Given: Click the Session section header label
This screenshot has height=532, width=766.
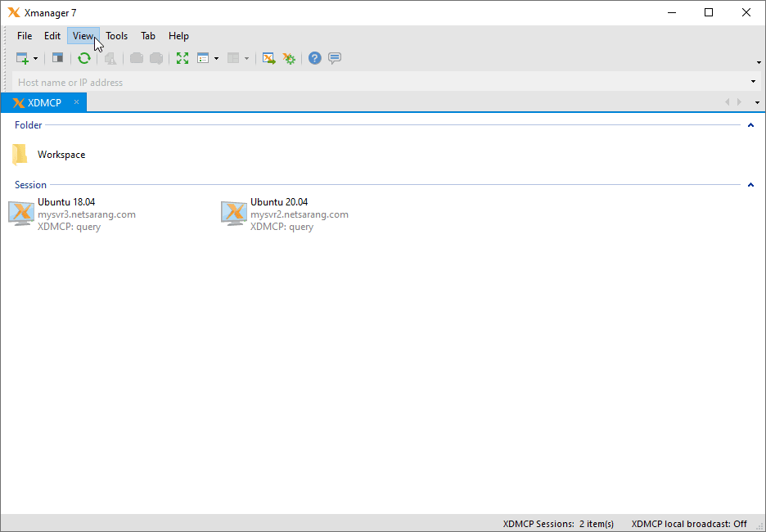Looking at the screenshot, I should (31, 185).
